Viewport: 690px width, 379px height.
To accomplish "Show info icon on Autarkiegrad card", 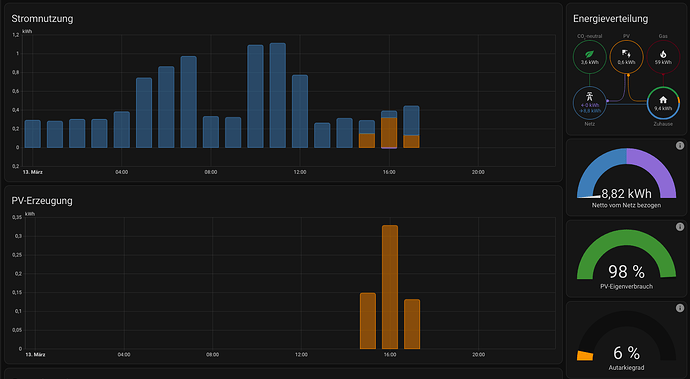I will 680,308.
